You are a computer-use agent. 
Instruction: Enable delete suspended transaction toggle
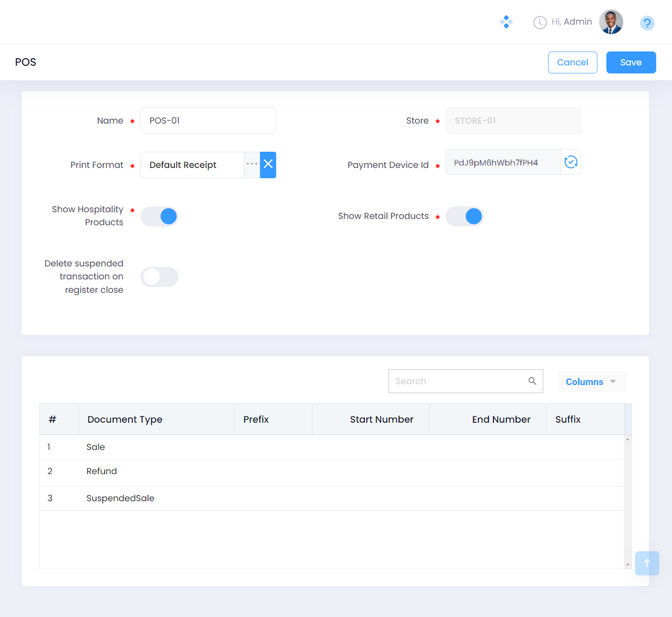tap(160, 277)
